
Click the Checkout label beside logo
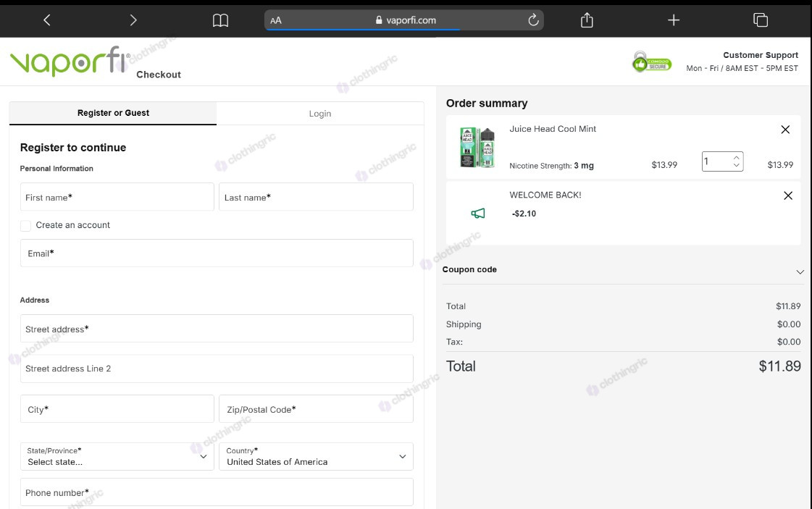pyautogui.click(x=159, y=75)
